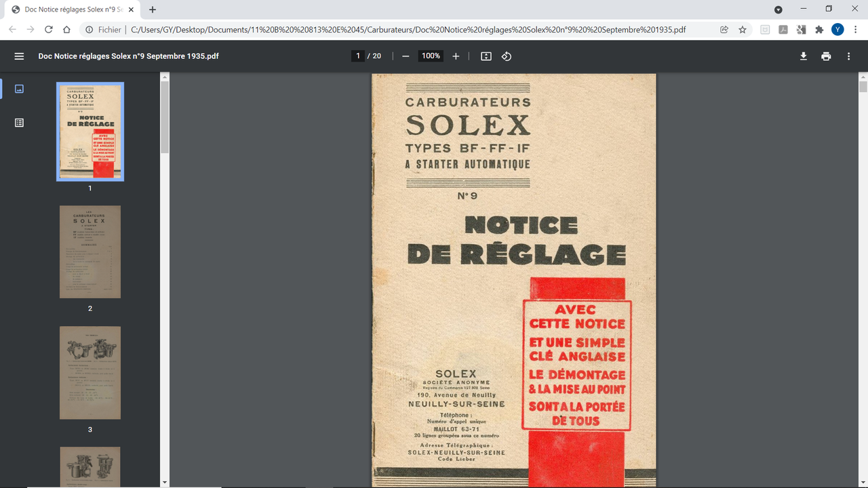Viewport: 868px width, 488px height.
Task: Click the PDF file name in toolbar
Action: pyautogui.click(x=128, y=56)
